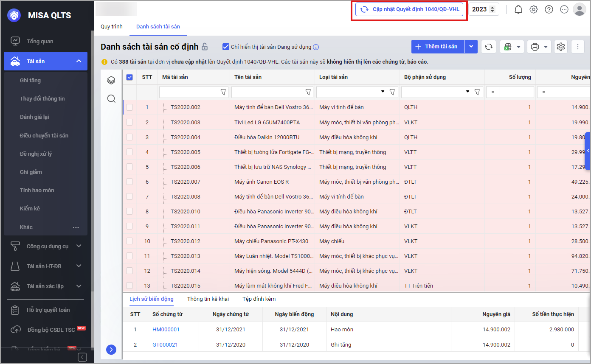The width and height of the screenshot is (591, 364).
Task: Click the print icon in toolbar
Action: click(x=535, y=47)
